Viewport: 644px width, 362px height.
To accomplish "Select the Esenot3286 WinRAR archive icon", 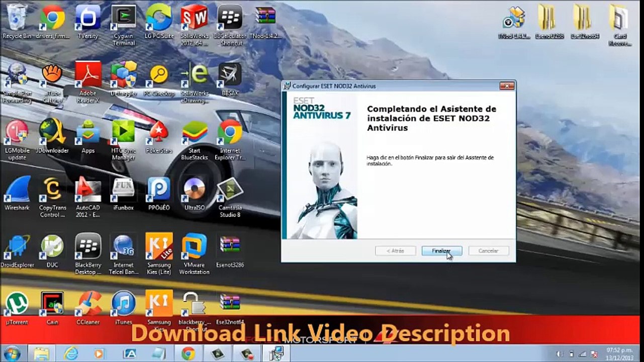I will tap(230, 251).
